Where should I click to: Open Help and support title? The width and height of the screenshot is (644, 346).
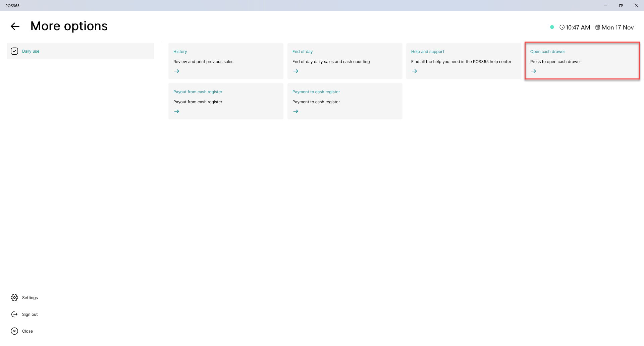[428, 52]
